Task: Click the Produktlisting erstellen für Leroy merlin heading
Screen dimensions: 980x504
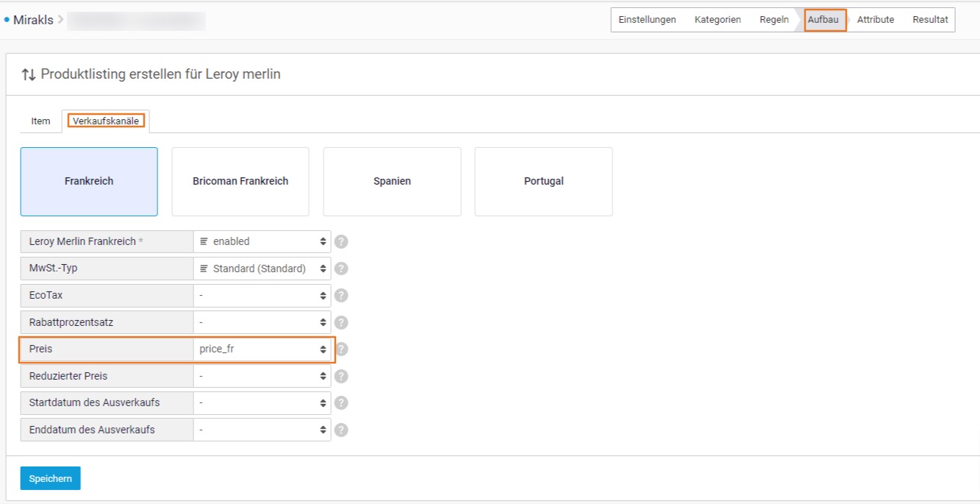Action: [161, 74]
